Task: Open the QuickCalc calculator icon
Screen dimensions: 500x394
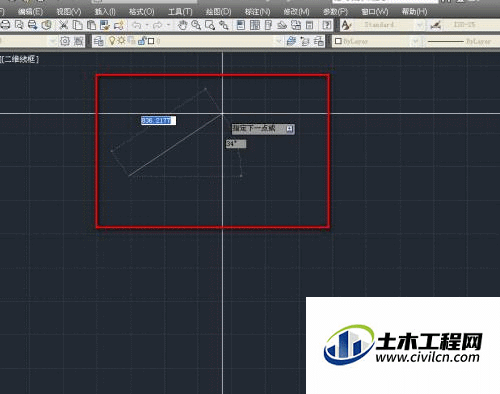Action: [310, 25]
